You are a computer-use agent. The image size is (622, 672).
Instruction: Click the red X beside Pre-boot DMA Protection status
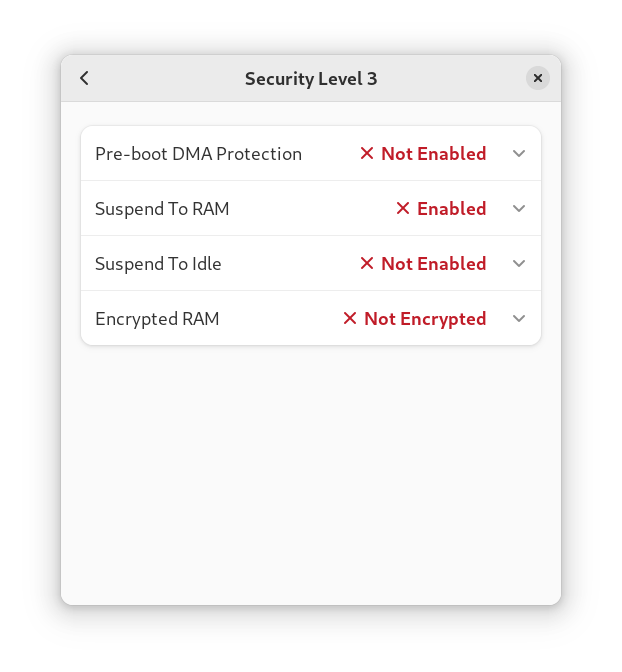click(367, 153)
